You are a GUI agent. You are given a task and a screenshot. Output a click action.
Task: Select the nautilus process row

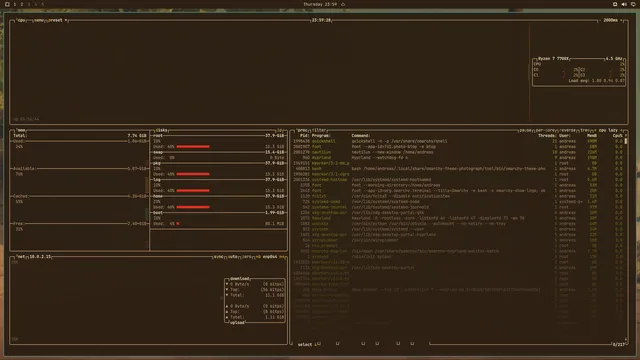pos(458,152)
